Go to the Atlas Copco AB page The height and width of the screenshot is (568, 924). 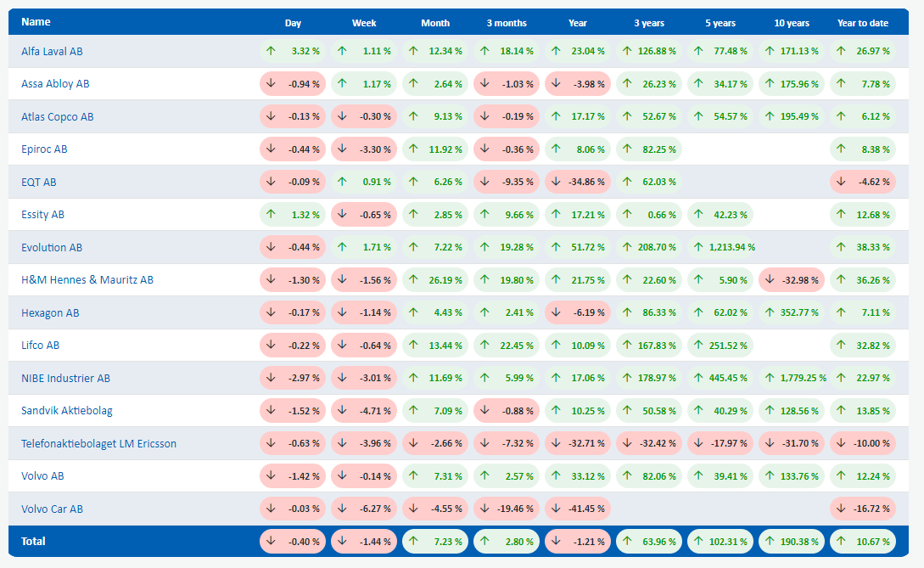57,117
